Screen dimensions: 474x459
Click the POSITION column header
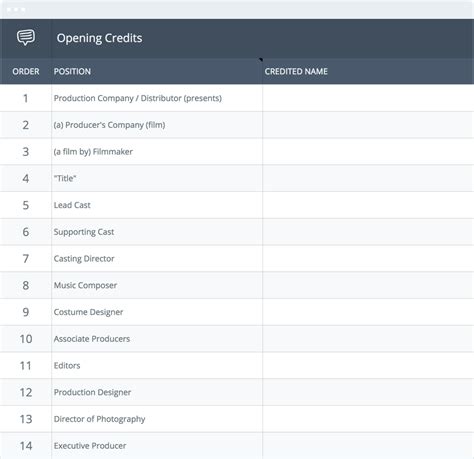click(x=72, y=71)
